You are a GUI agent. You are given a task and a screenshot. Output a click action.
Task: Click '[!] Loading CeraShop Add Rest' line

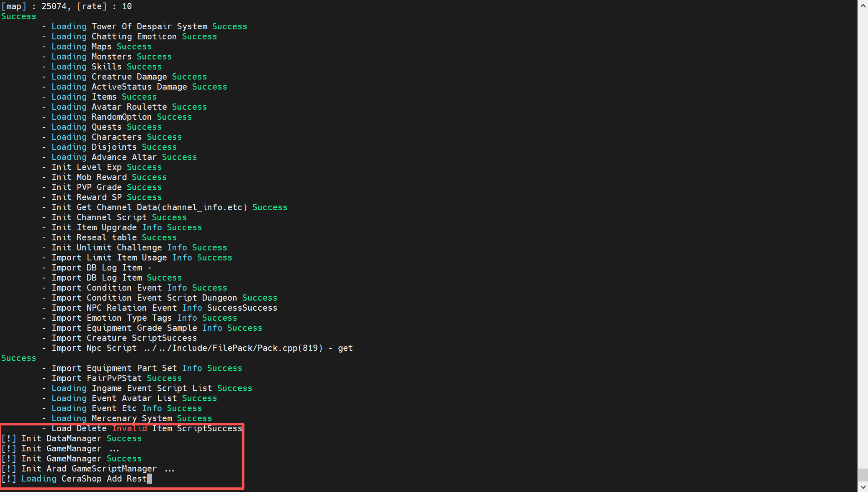click(74, 479)
